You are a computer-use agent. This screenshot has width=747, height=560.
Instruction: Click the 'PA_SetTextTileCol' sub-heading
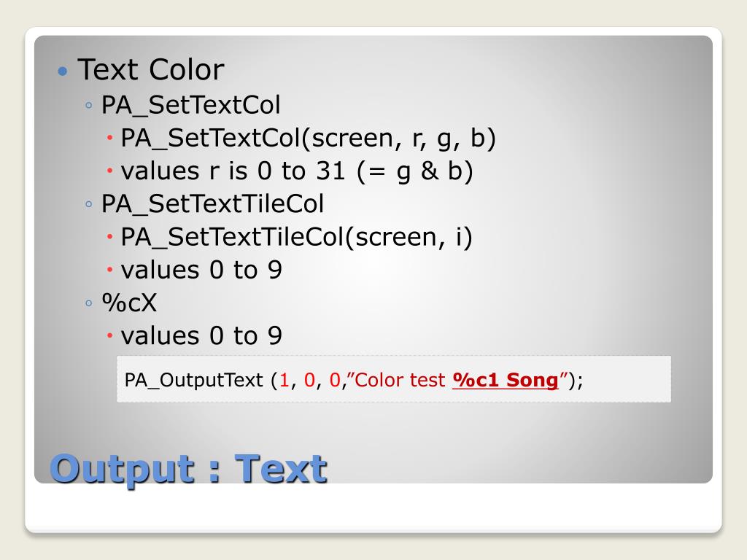click(212, 204)
